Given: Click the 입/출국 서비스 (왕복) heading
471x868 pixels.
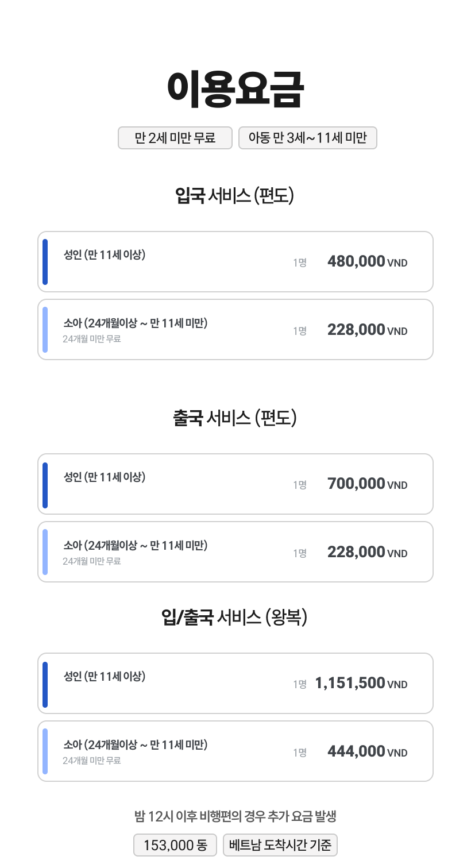Looking at the screenshot, I should pyautogui.click(x=235, y=618).
